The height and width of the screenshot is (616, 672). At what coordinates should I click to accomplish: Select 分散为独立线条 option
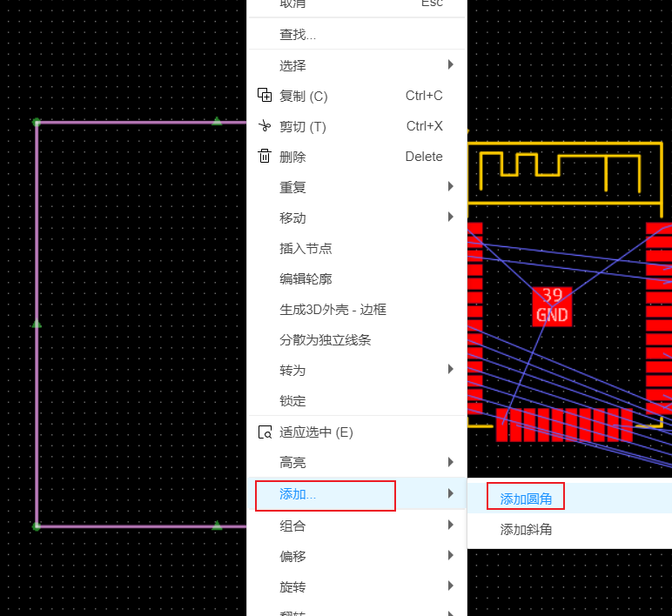coord(357,339)
